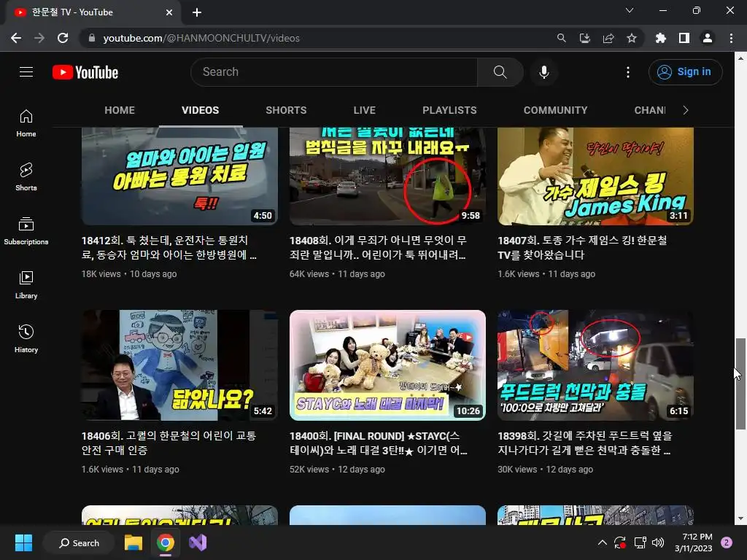Open notification center badge

click(x=727, y=542)
